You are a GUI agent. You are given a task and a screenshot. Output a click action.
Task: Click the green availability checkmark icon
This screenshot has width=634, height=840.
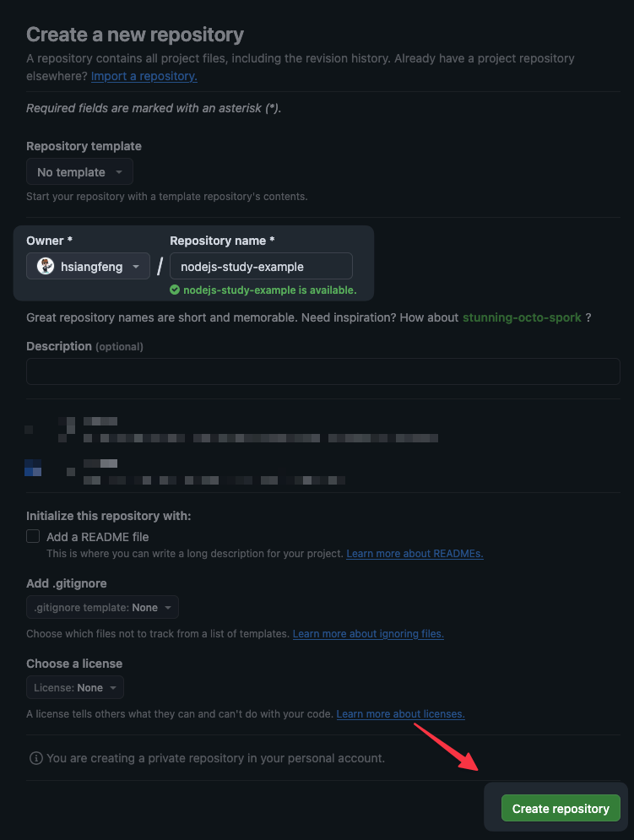coord(175,290)
